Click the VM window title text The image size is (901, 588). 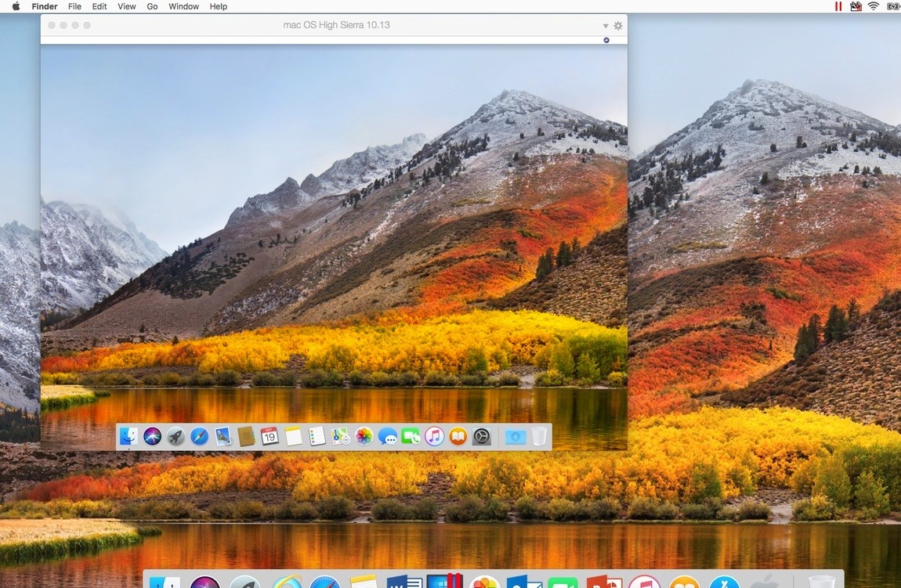[337, 25]
